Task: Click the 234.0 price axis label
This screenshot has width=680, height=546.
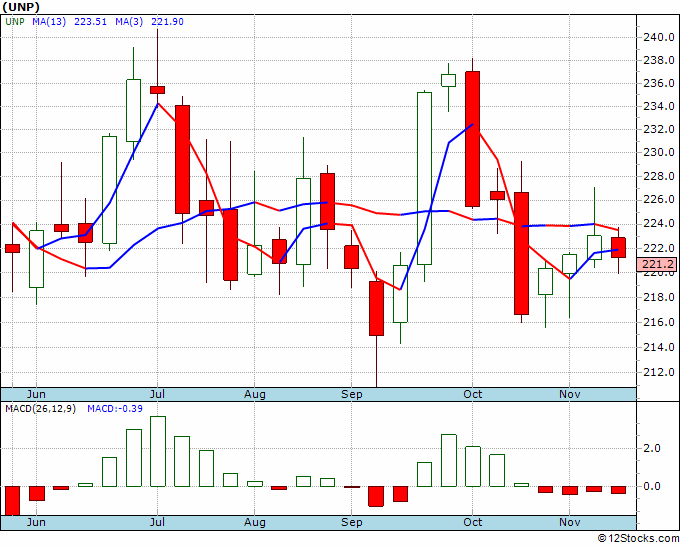Action: pyautogui.click(x=658, y=106)
